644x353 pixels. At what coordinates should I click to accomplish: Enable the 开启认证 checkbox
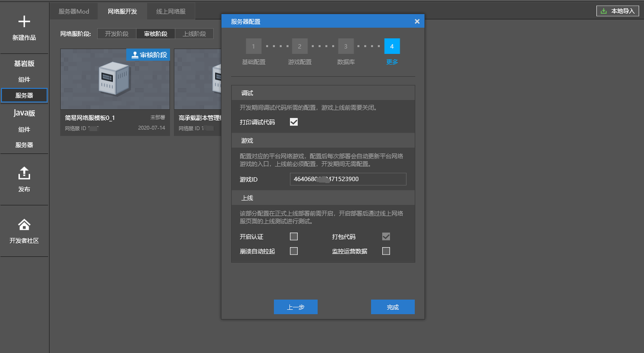pyautogui.click(x=294, y=236)
